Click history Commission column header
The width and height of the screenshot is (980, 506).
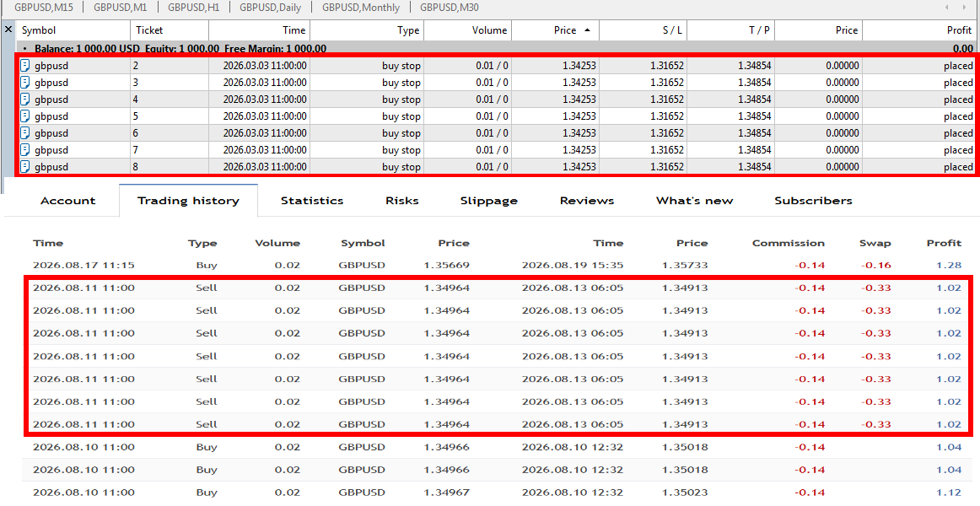(x=788, y=243)
